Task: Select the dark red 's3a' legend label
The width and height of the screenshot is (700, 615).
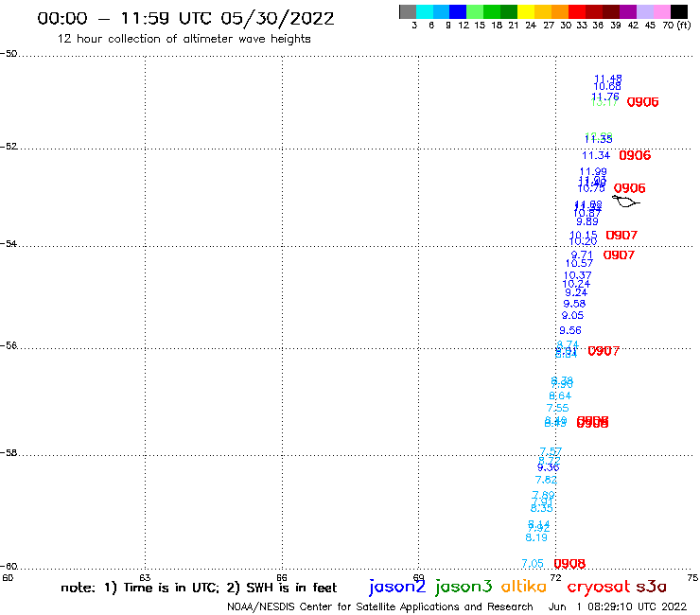Action: (652, 587)
